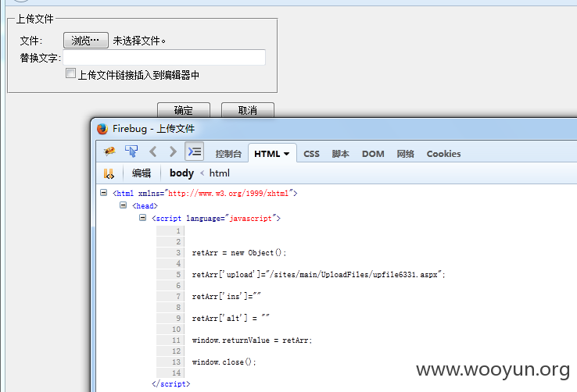Collapse the script language node
Viewport: 577px width, 392px height.
(142, 218)
